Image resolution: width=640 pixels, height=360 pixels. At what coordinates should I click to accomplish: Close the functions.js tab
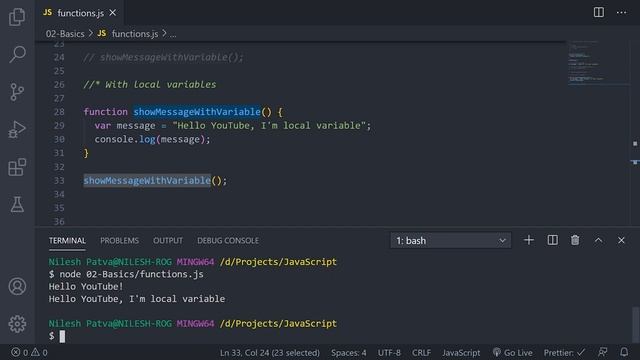click(x=113, y=13)
